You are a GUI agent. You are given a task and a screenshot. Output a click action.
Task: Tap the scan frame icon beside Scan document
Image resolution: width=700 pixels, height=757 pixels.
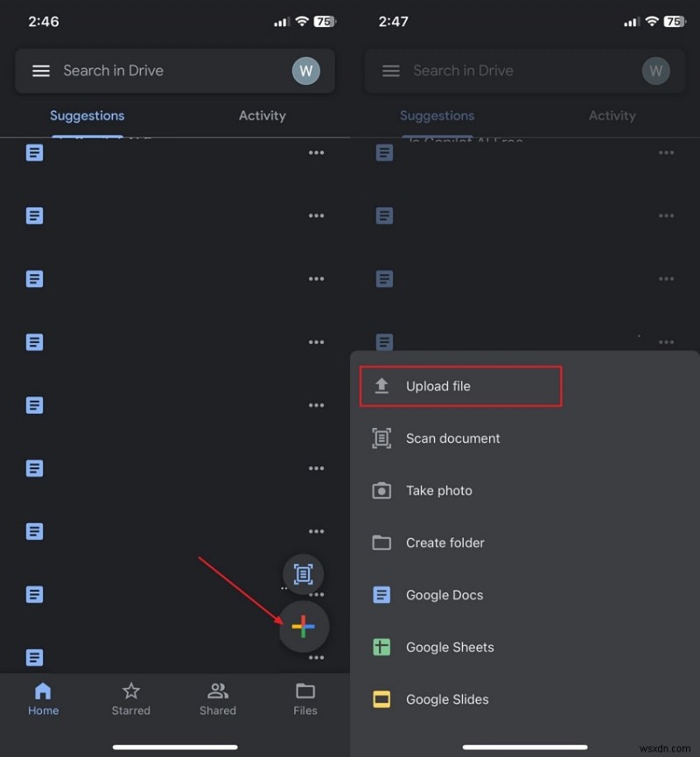tap(381, 438)
